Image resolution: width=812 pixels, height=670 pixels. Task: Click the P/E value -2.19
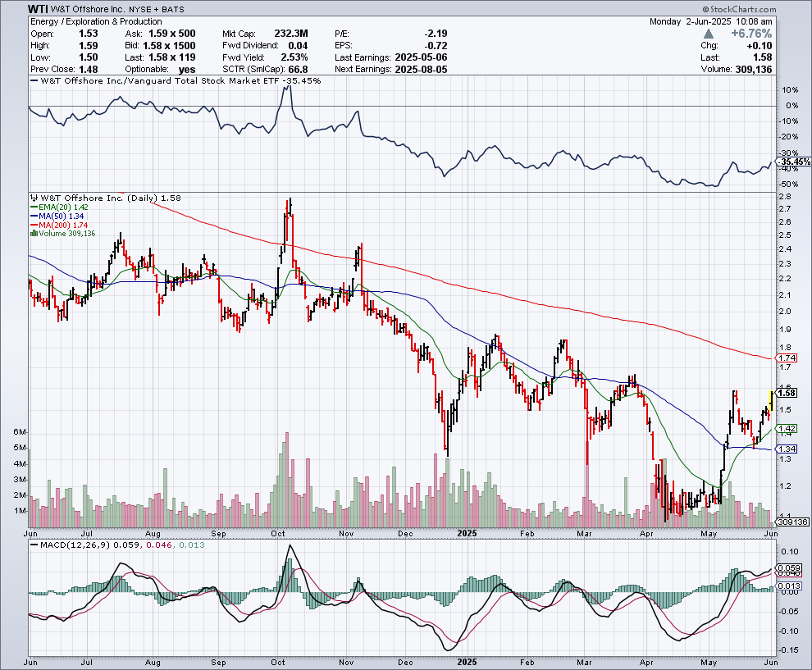coord(436,34)
